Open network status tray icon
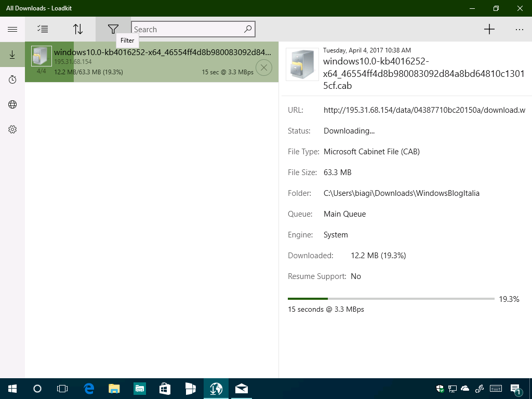Viewport: 532px width, 399px height. pos(453,389)
